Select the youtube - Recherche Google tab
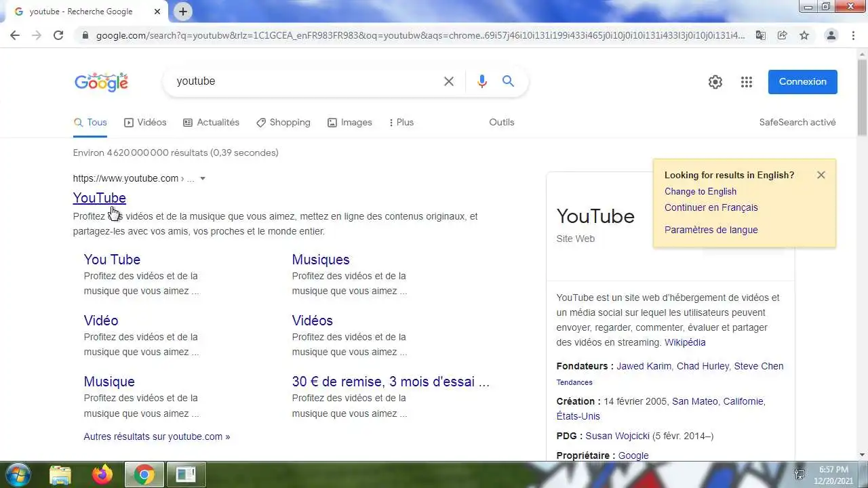The height and width of the screenshot is (488, 868). pos(89,12)
